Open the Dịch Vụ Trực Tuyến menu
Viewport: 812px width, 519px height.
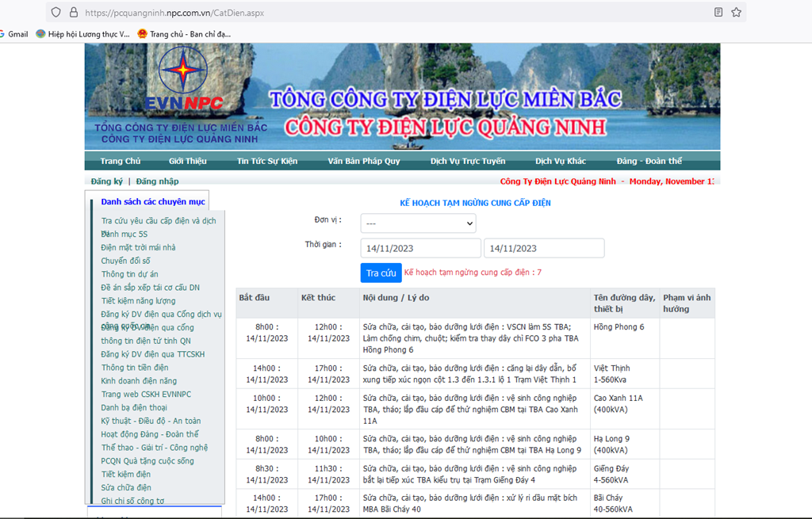(468, 161)
